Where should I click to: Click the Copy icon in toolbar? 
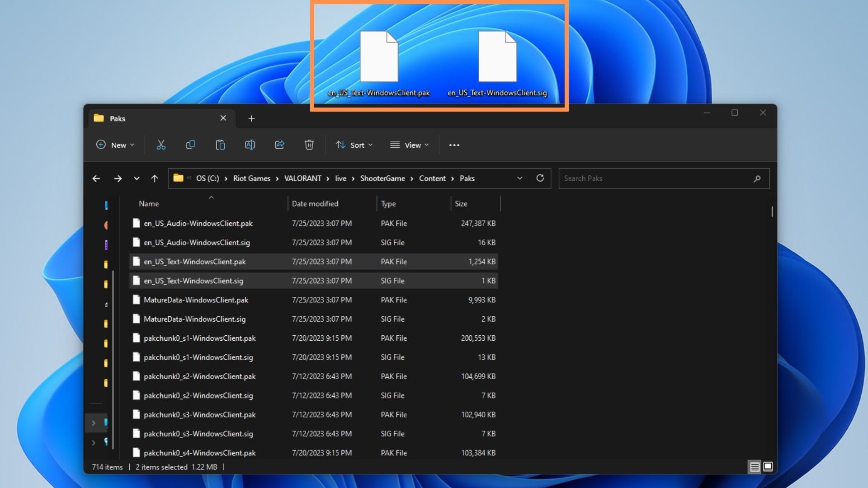191,145
